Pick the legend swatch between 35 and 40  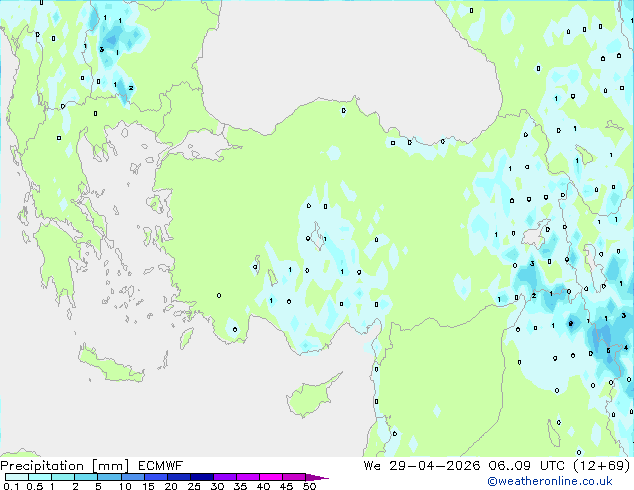pyautogui.click(x=248, y=477)
